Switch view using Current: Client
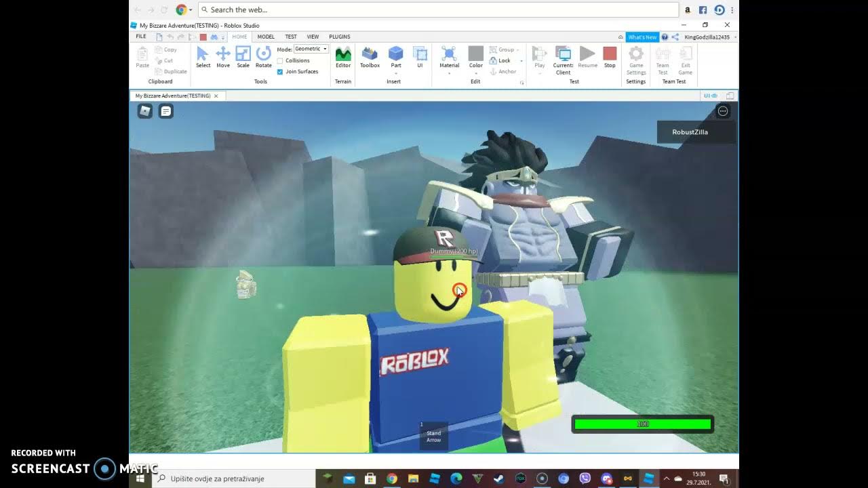Screen dimensions: 868x488 563,60
